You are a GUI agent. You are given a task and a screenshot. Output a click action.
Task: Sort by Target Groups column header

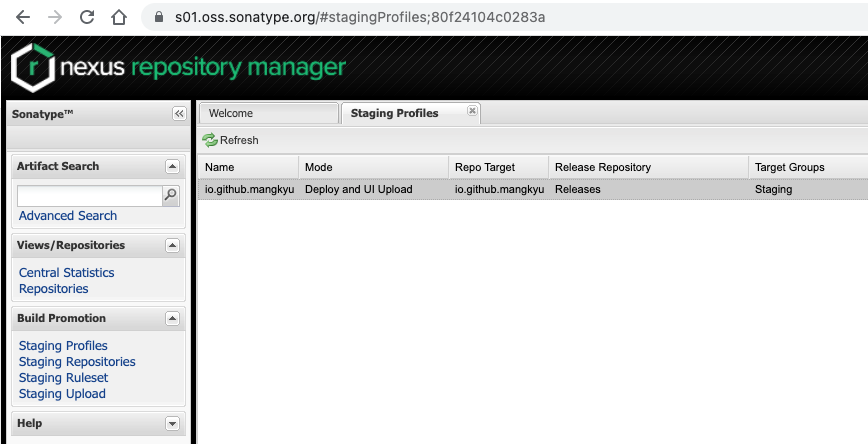808,167
